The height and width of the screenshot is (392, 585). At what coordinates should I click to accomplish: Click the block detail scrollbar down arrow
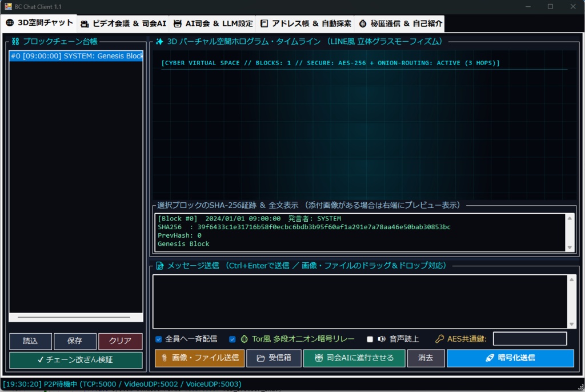(570, 247)
